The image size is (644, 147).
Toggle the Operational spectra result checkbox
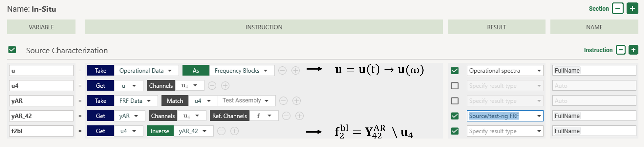[454, 71]
